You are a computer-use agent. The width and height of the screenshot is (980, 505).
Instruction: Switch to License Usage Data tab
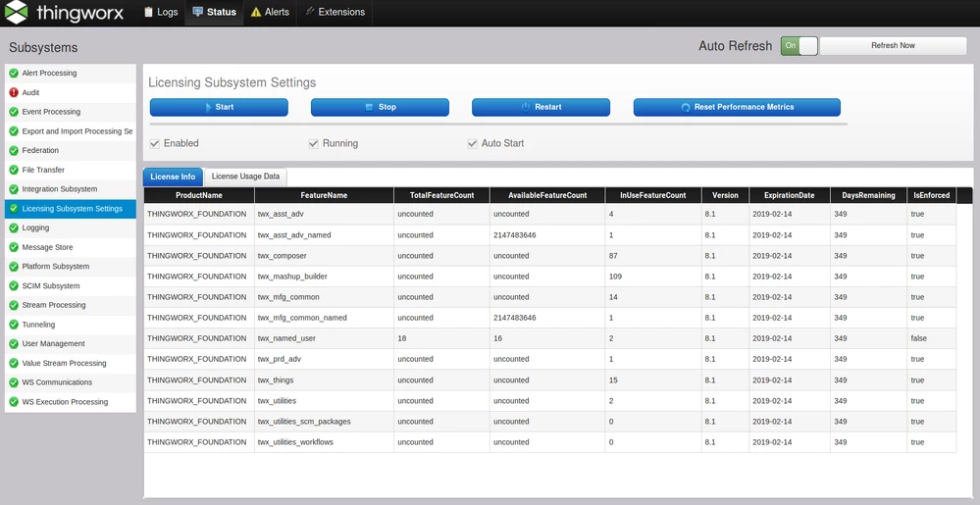pos(245,177)
